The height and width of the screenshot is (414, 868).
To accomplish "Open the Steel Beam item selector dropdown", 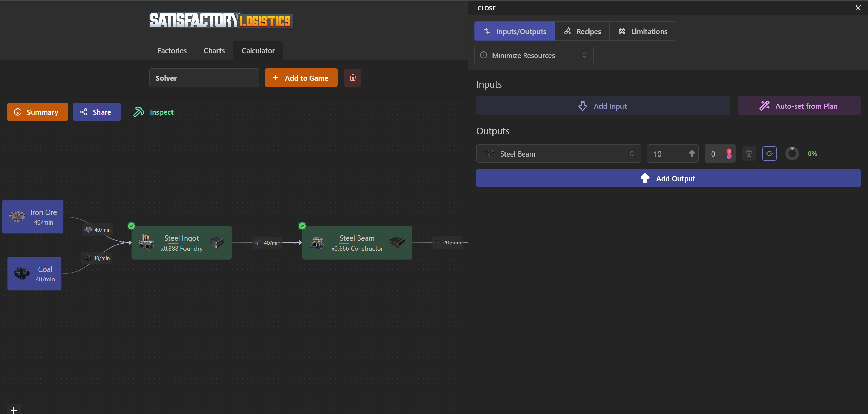I will (x=558, y=153).
